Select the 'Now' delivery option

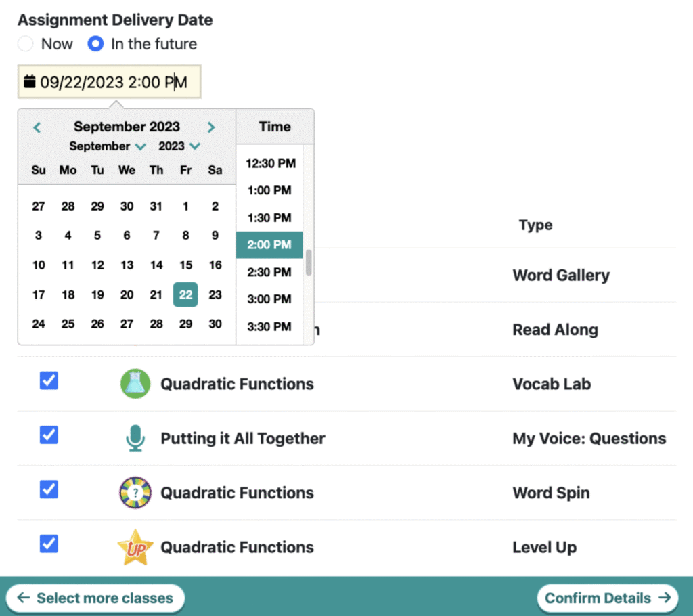(x=25, y=44)
